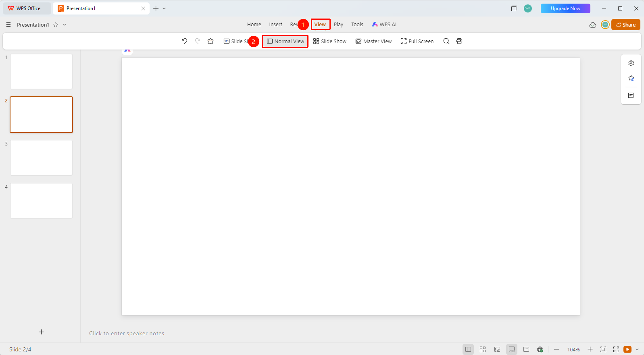Open the comments icon in right sidebar
Screen dimensions: 644x355
631,95
